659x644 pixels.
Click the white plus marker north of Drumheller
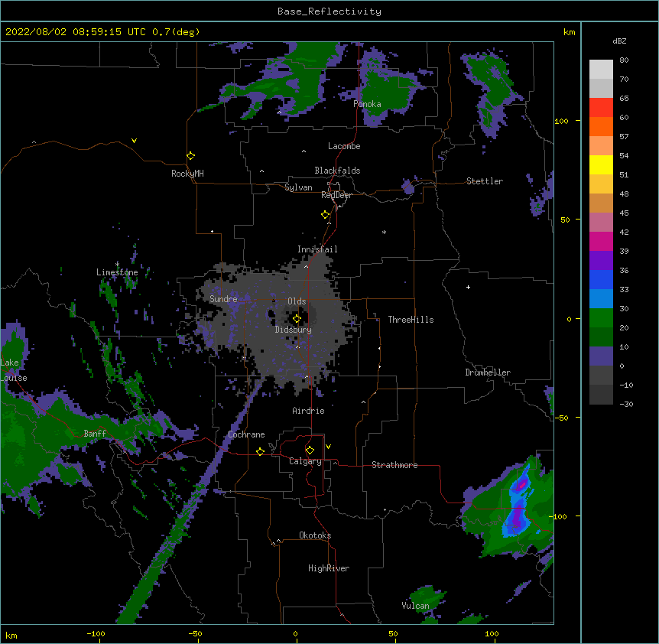468,287
